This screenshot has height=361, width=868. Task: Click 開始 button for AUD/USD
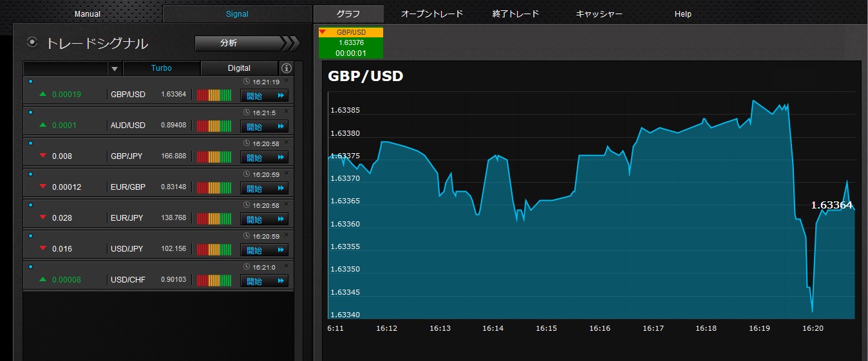tap(264, 127)
